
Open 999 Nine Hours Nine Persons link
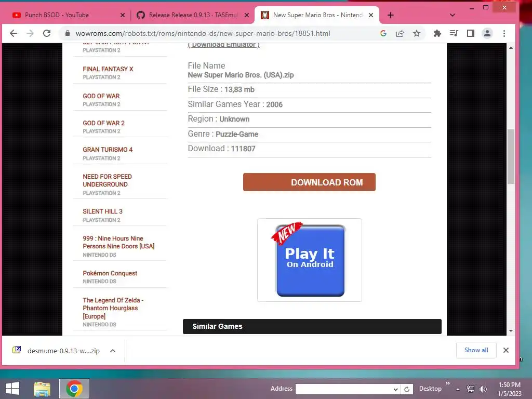(x=118, y=242)
